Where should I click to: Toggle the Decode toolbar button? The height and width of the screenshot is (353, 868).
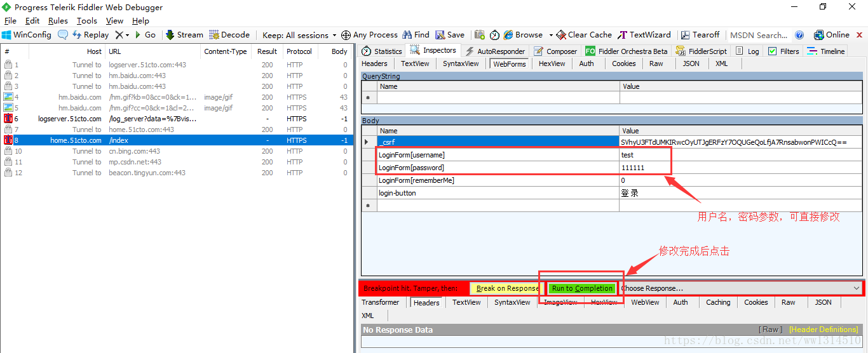229,35
